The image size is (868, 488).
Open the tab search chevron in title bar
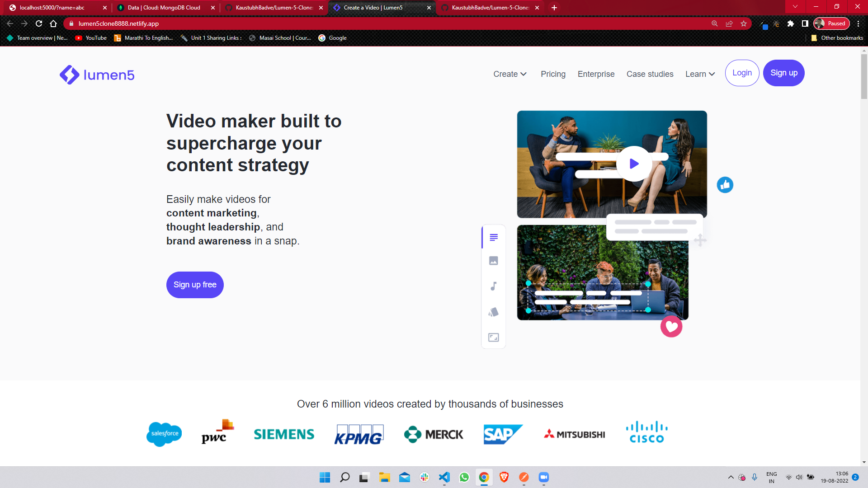tap(795, 7)
